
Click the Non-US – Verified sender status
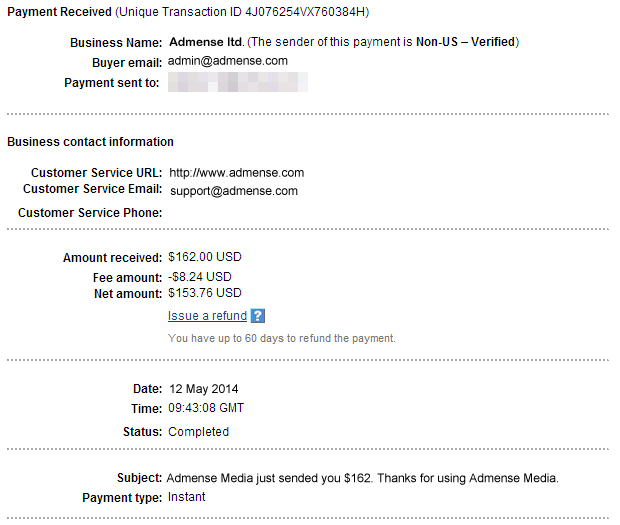465,42
